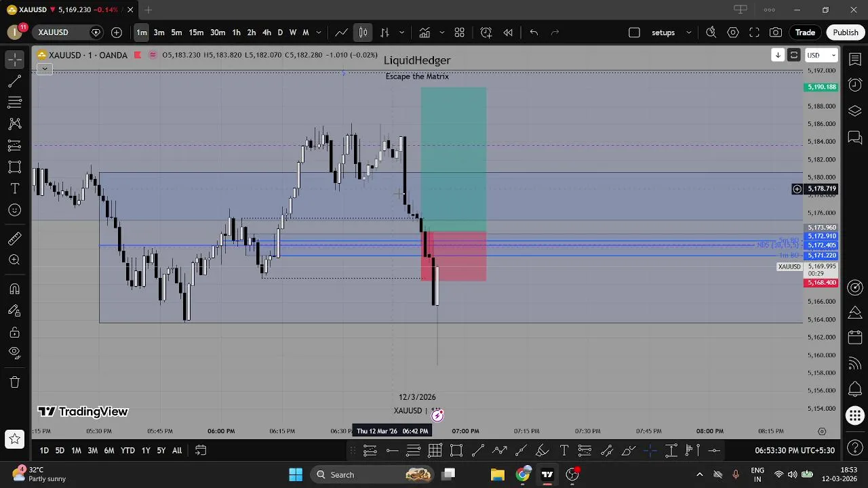The image size is (868, 488).
Task: Toggle the auto-fit loop button beside the USD dropdown
Action: (793, 55)
